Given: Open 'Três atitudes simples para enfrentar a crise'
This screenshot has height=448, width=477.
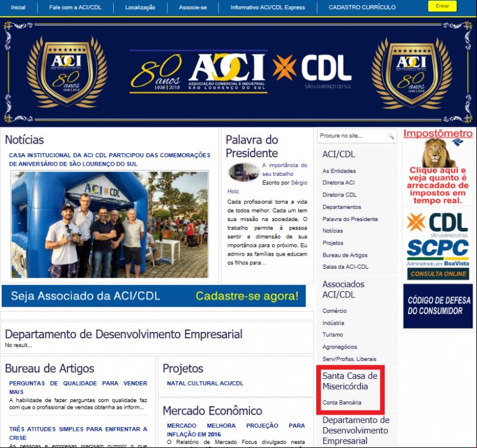Looking at the screenshot, I should coord(78,433).
